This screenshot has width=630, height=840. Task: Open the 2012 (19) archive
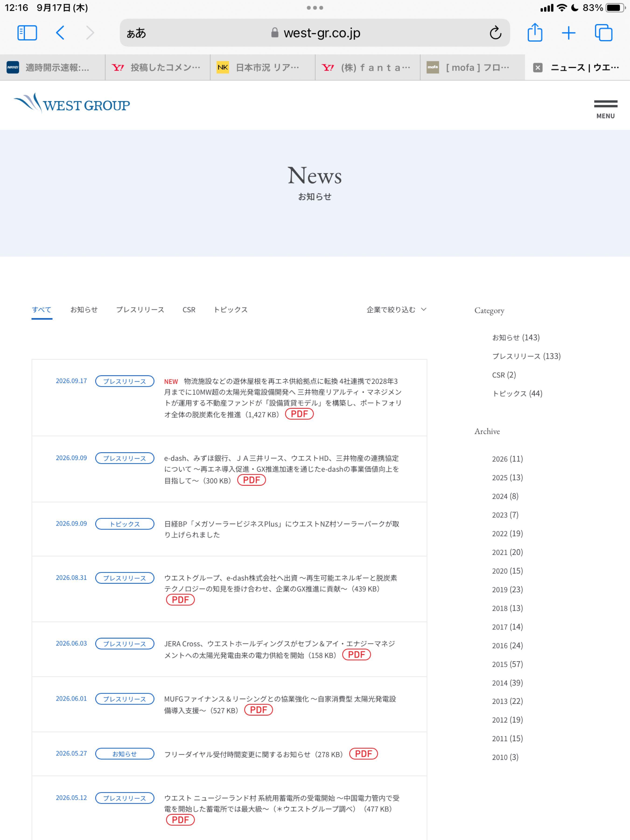507,720
